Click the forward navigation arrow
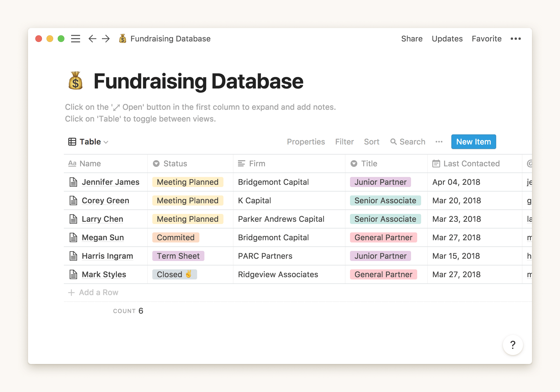560x392 pixels. tap(106, 39)
